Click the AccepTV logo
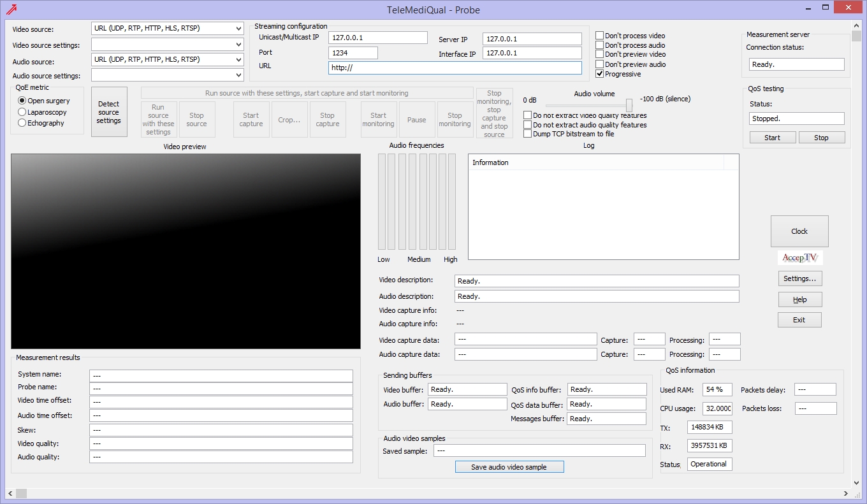 [x=799, y=258]
